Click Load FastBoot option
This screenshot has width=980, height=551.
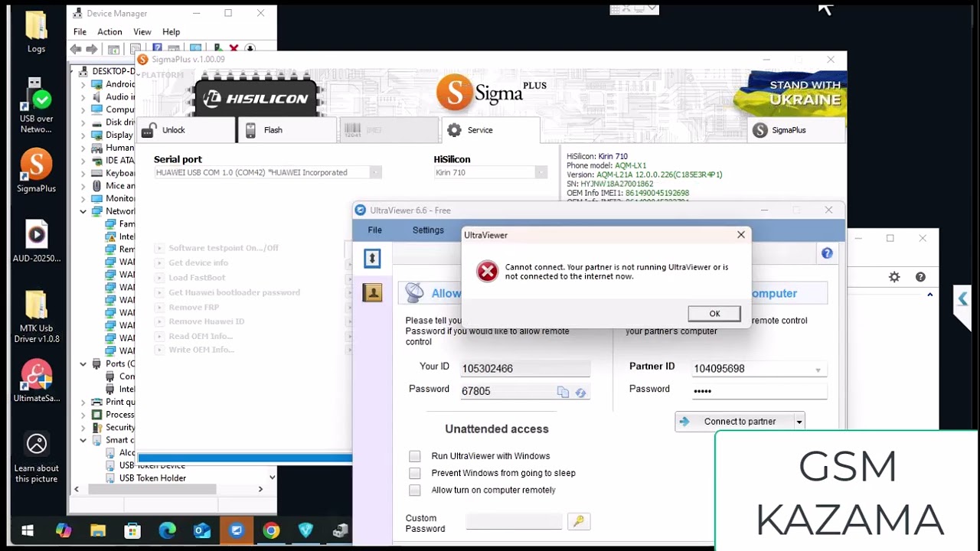197,278
